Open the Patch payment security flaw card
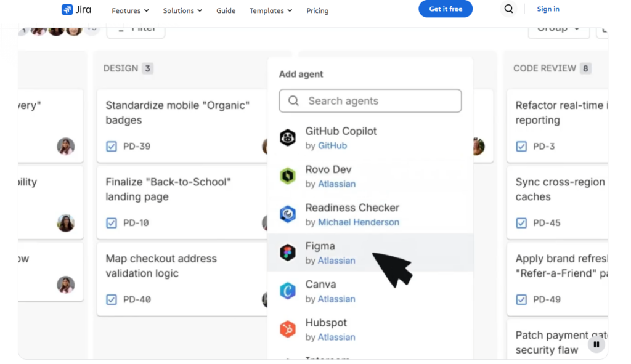This screenshot has height=364, width=631. point(557,339)
